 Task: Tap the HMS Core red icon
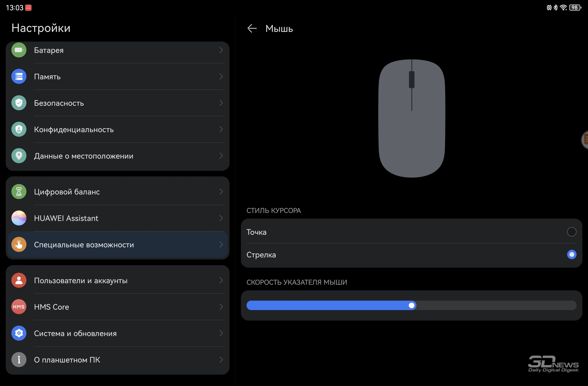[19, 307]
